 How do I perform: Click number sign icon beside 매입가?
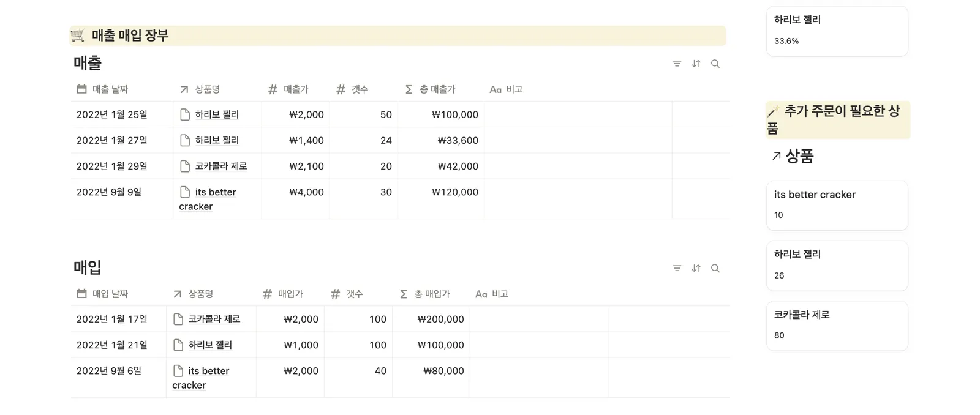[x=268, y=294]
